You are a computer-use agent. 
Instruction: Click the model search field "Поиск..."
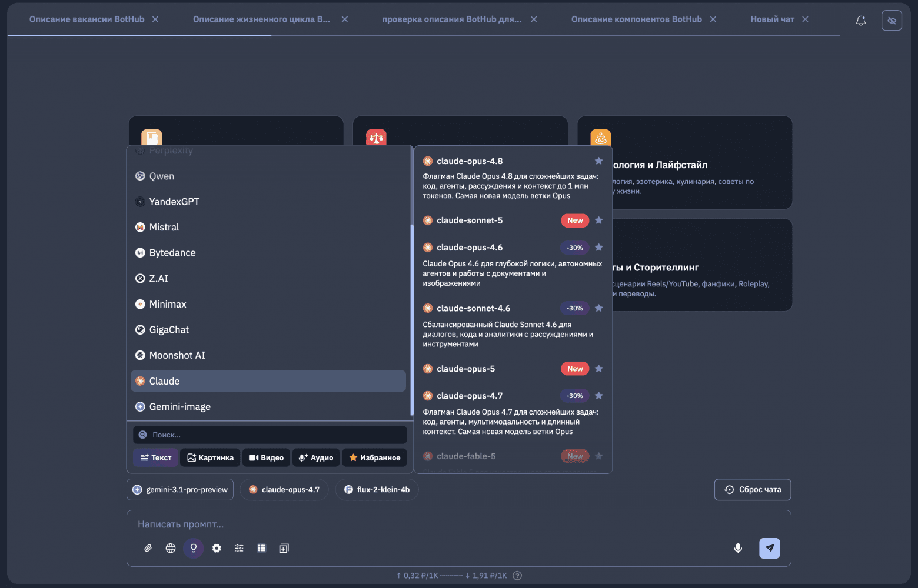point(270,435)
